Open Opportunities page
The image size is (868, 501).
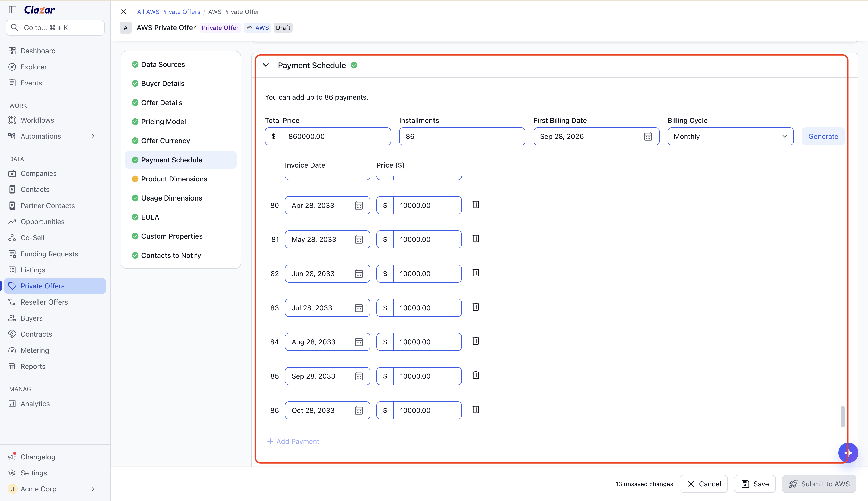tap(55, 222)
